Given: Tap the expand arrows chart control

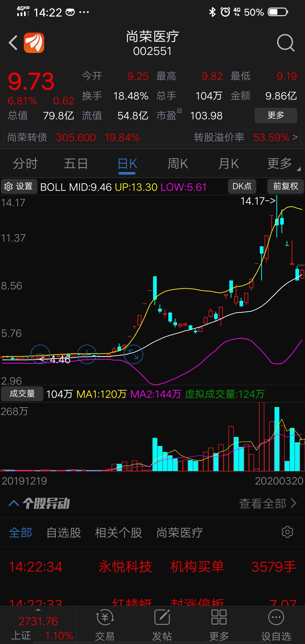Looking at the screenshot, I should point(133,354).
